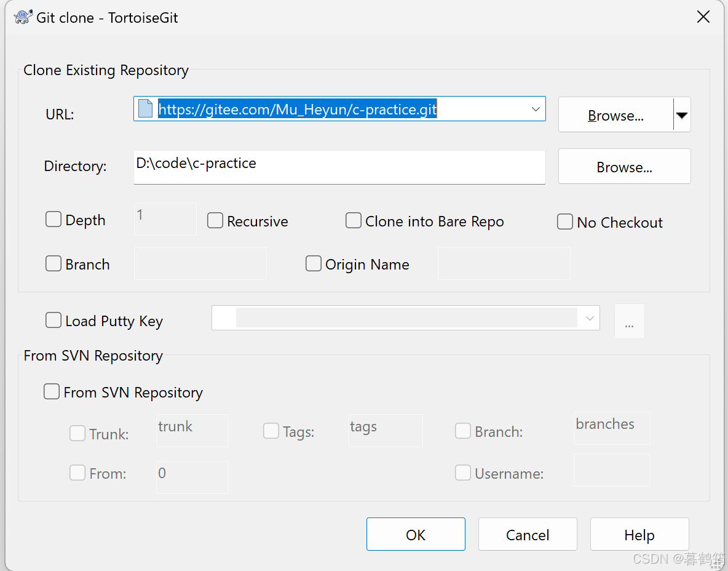Toggle the SVN Tags checkbox
728x571 pixels.
271,431
